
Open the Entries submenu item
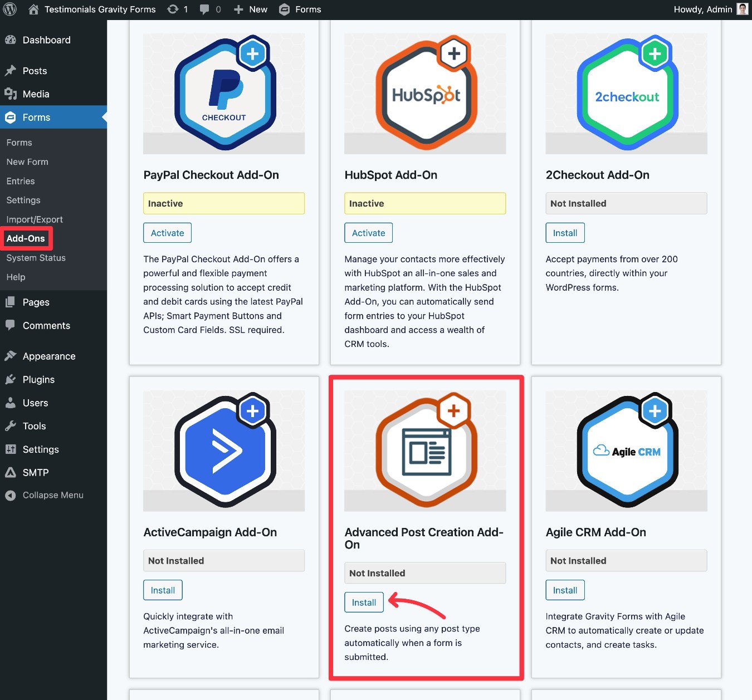(x=20, y=181)
